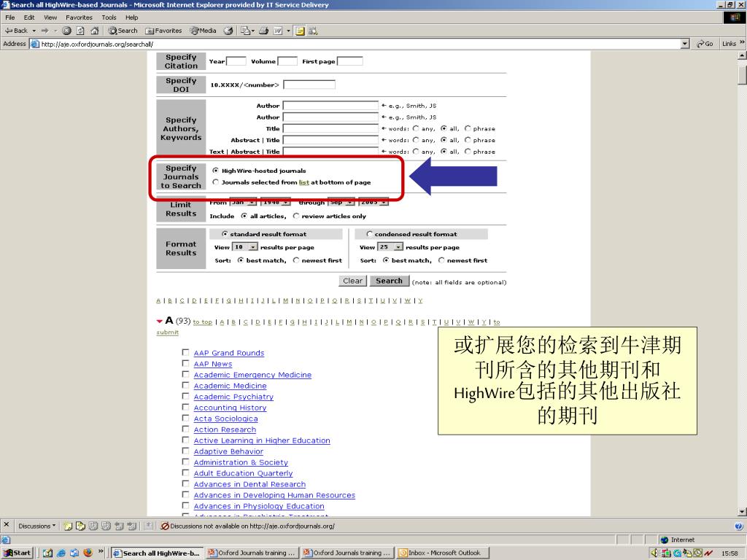Screen dimensions: 747x560
Task: Close the Discussions bar with the X
Action: (x=6, y=524)
